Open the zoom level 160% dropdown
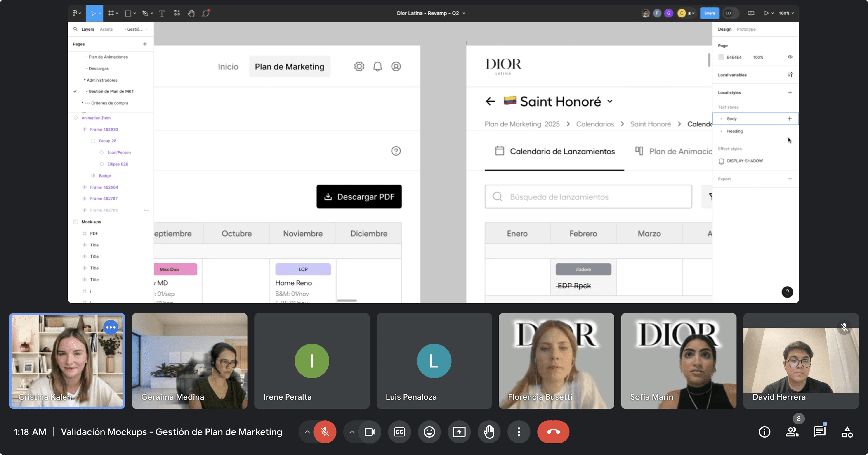The image size is (868, 455). [x=785, y=13]
